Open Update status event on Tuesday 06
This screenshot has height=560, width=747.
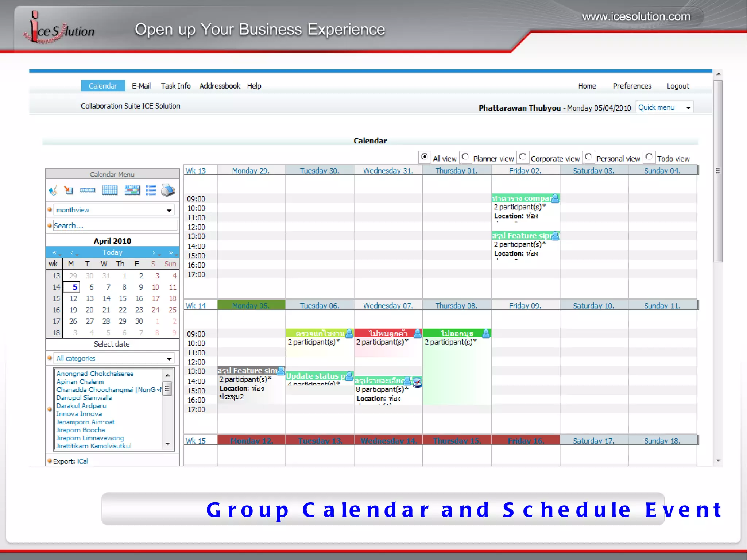coord(316,376)
